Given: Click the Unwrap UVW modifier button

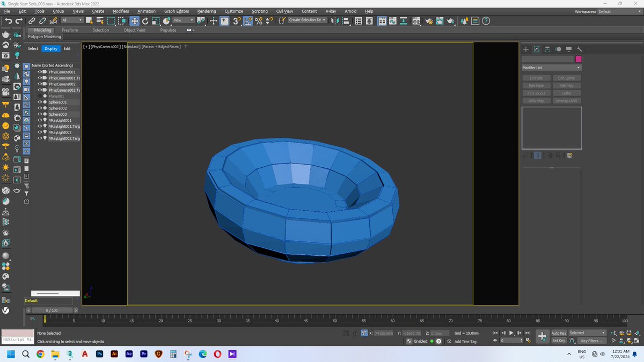Looking at the screenshot, I should (566, 101).
